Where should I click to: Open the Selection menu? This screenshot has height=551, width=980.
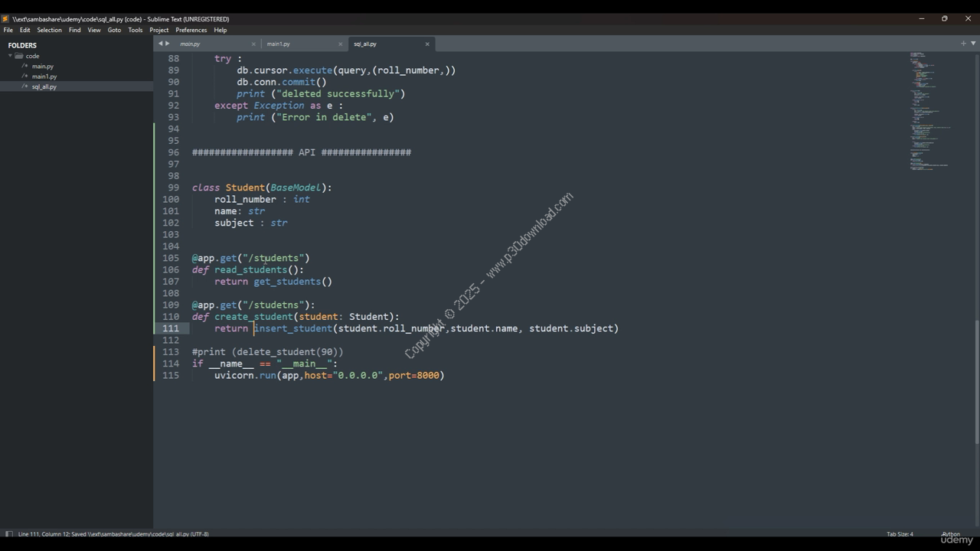[49, 30]
